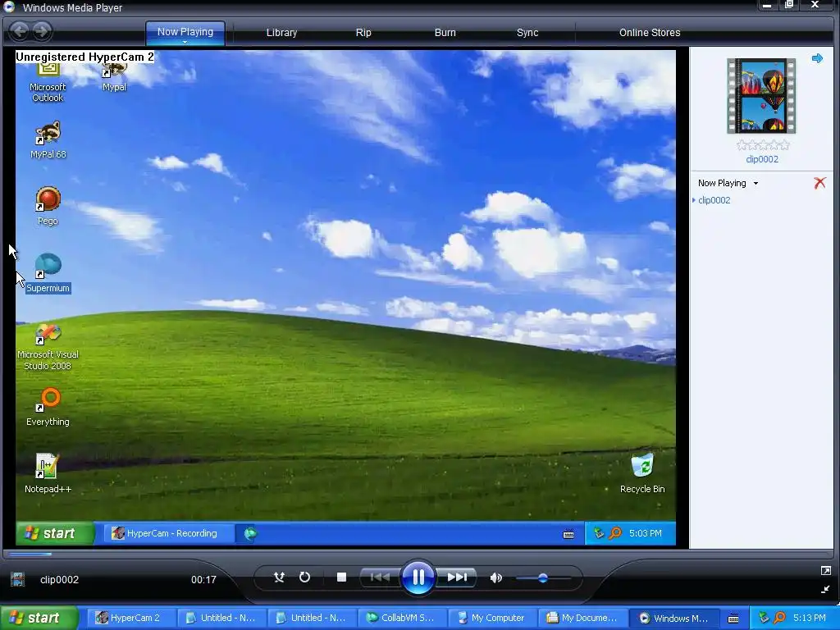Viewport: 840px width, 630px height.
Task: Turn repeat on
Action: pos(304,577)
